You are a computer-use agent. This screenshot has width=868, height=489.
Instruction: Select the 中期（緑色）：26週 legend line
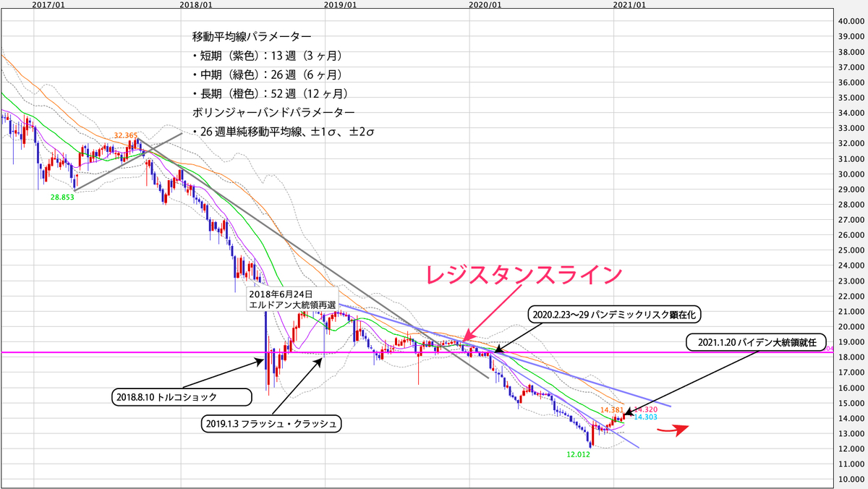267,75
